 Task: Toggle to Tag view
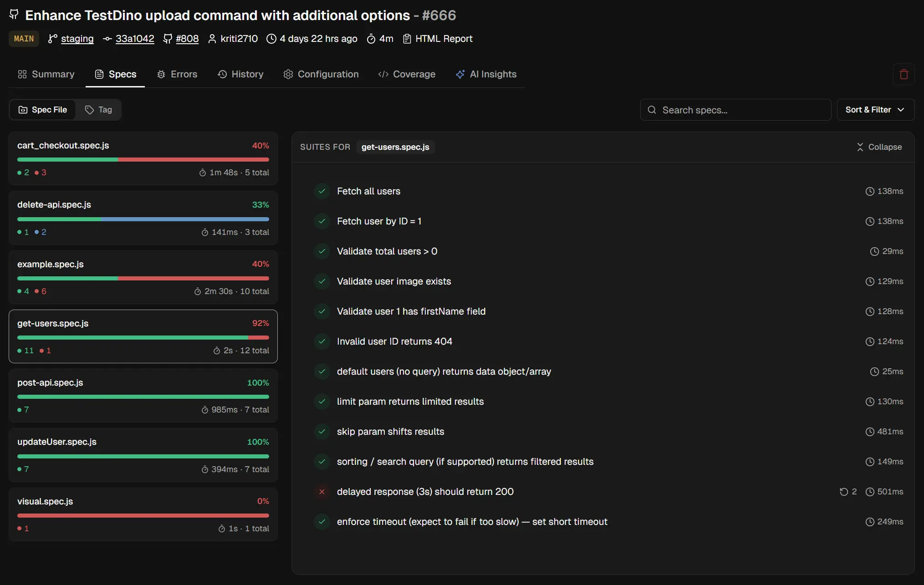(98, 110)
